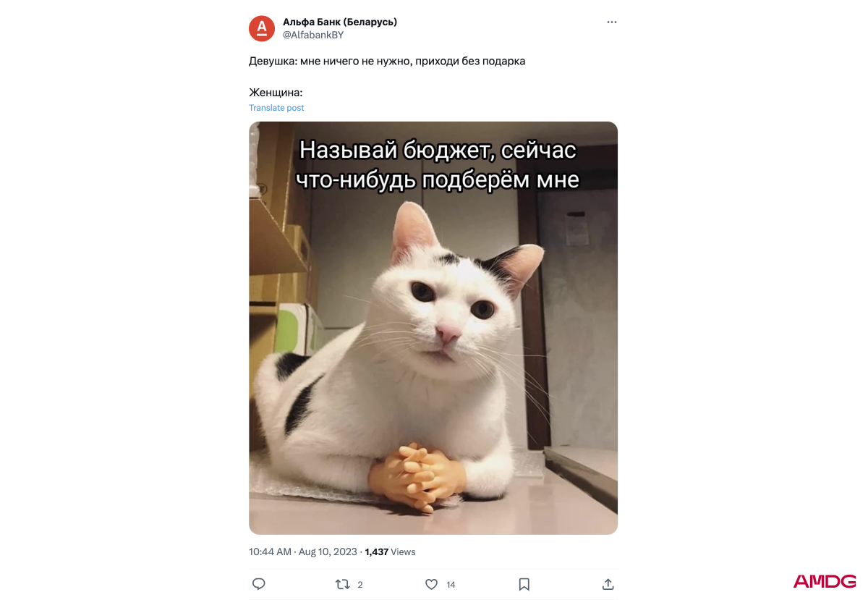Like the post with the heart icon
868x600 pixels.
pyautogui.click(x=432, y=584)
